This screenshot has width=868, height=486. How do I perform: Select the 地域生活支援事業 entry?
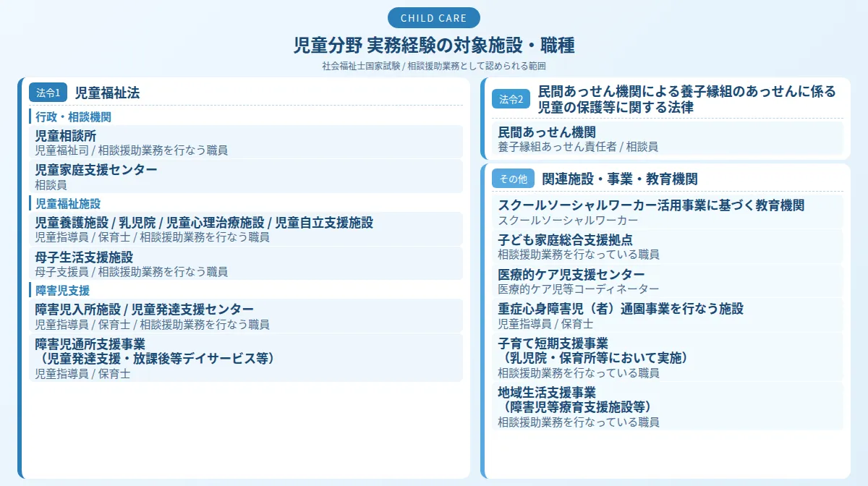pyautogui.click(x=668, y=406)
